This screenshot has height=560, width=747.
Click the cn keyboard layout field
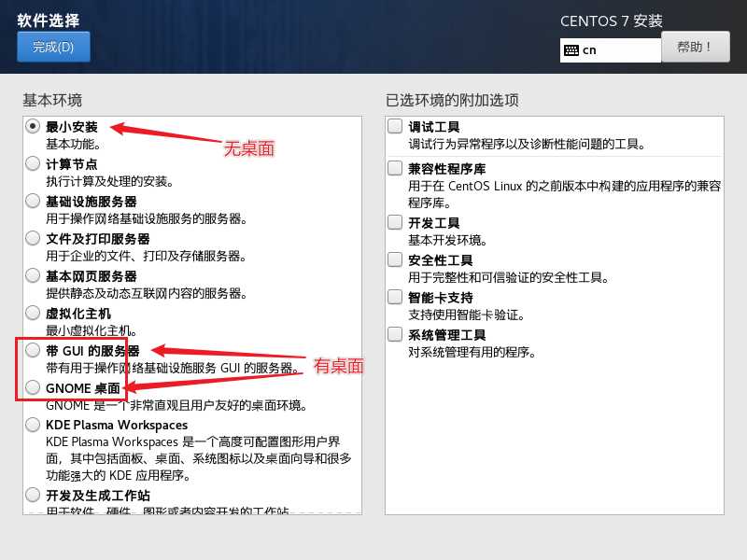click(x=611, y=50)
